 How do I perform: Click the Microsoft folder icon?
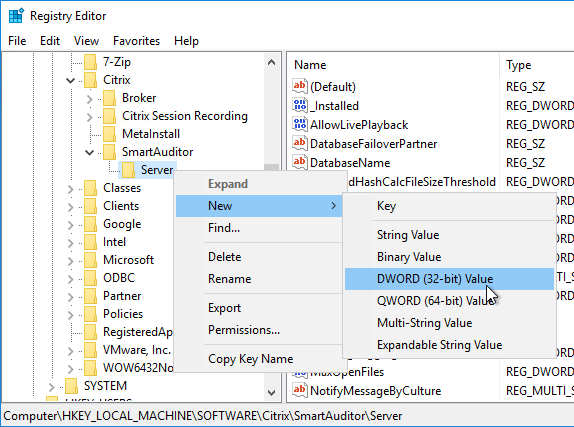90,259
